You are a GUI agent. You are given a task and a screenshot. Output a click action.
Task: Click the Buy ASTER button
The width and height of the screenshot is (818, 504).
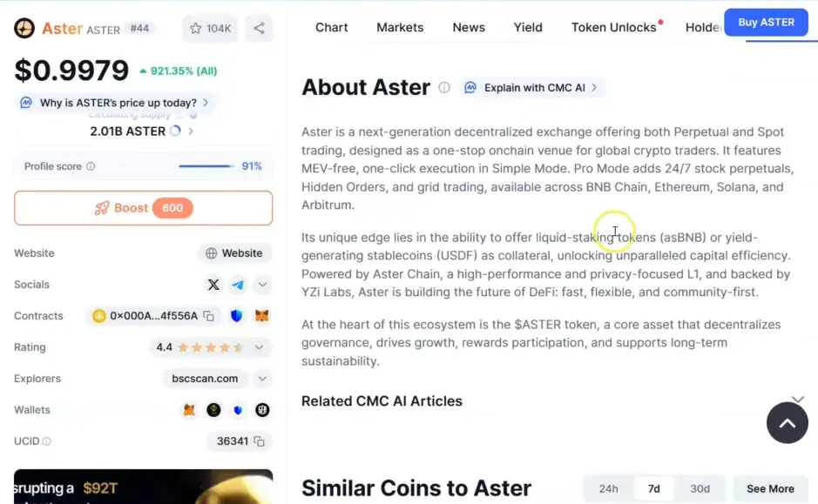(x=766, y=23)
